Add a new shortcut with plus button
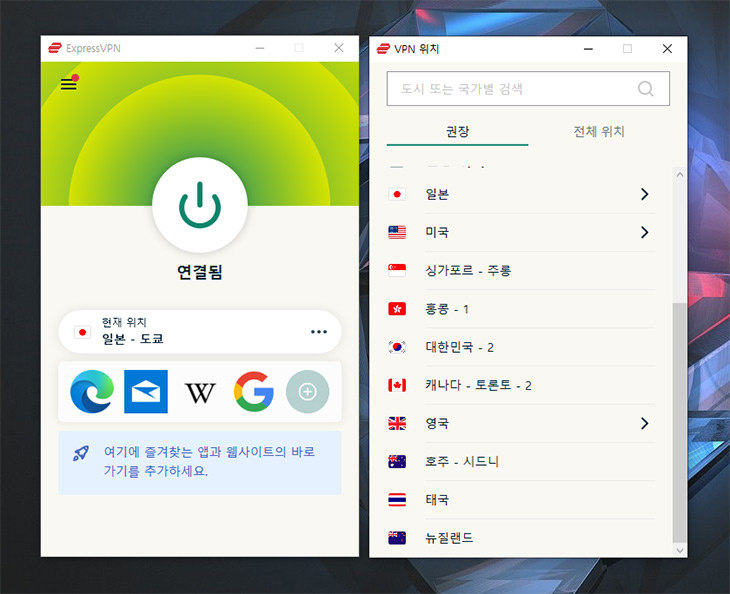The width and height of the screenshot is (730, 594). [x=308, y=392]
